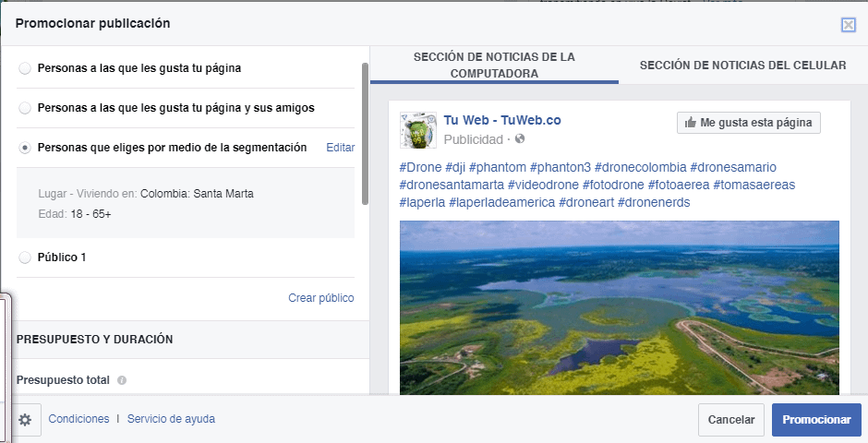Click the #tomasaereas hashtag
This screenshot has width=868, height=443.
point(754,185)
